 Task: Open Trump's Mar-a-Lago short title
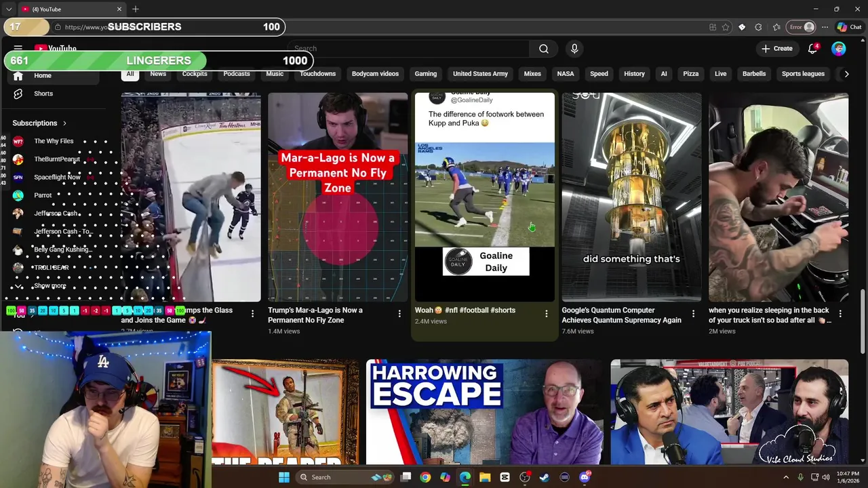pyautogui.click(x=315, y=315)
